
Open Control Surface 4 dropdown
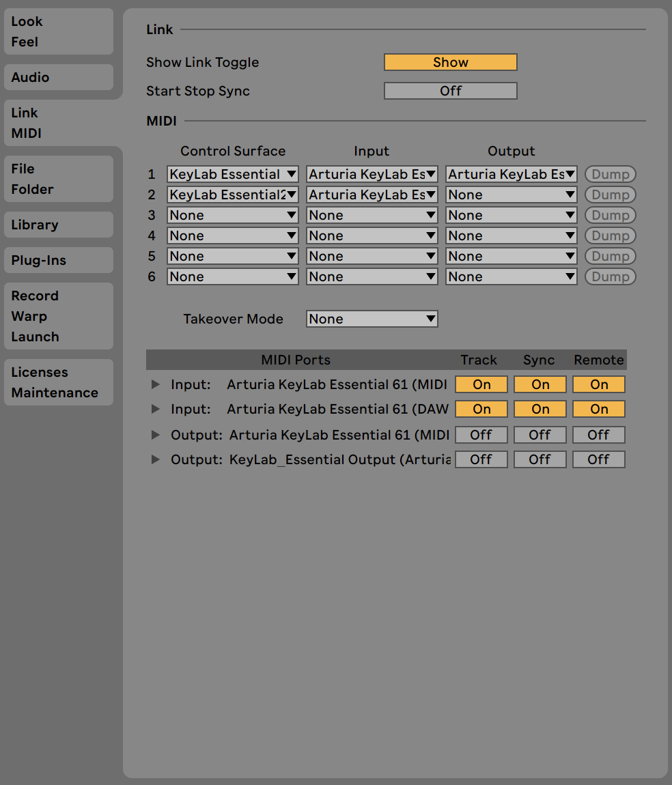click(233, 235)
